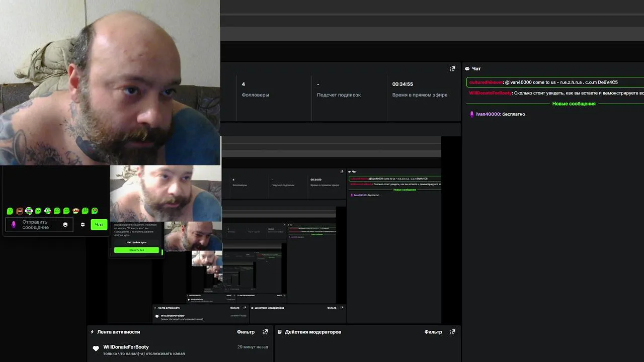Image resolution: width=644 pixels, height=362 pixels.
Task: Jump to "Новые сообщения" marker
Action: point(574,104)
